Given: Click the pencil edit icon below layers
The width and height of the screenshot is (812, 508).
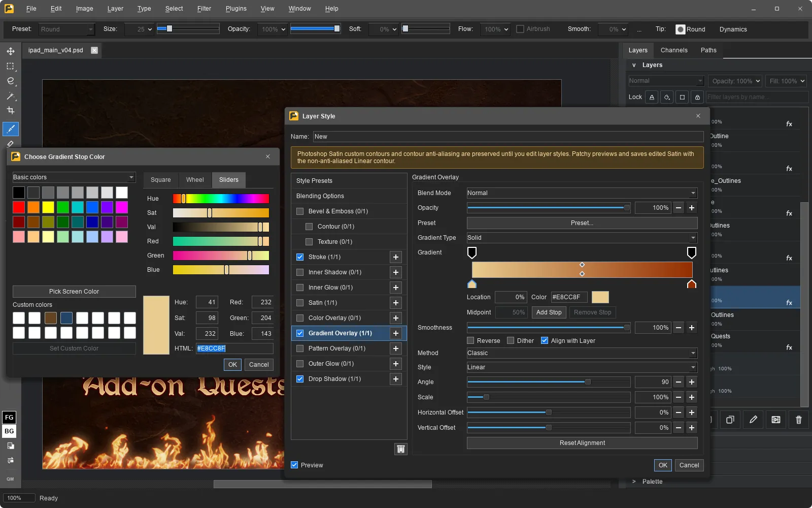Looking at the screenshot, I should [x=753, y=420].
